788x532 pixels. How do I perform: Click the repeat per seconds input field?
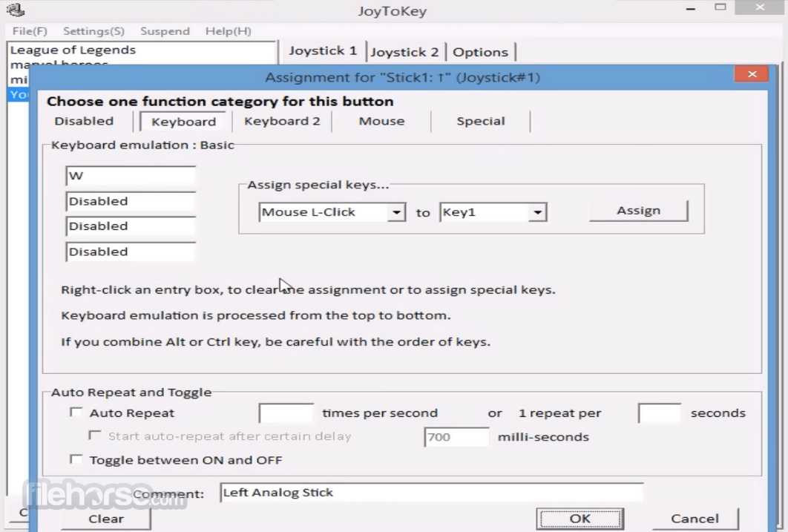(660, 413)
